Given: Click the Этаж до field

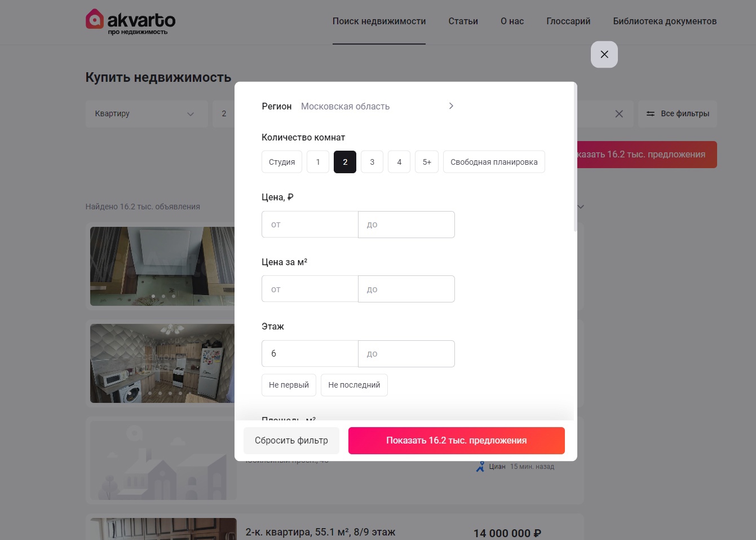Looking at the screenshot, I should (x=406, y=354).
